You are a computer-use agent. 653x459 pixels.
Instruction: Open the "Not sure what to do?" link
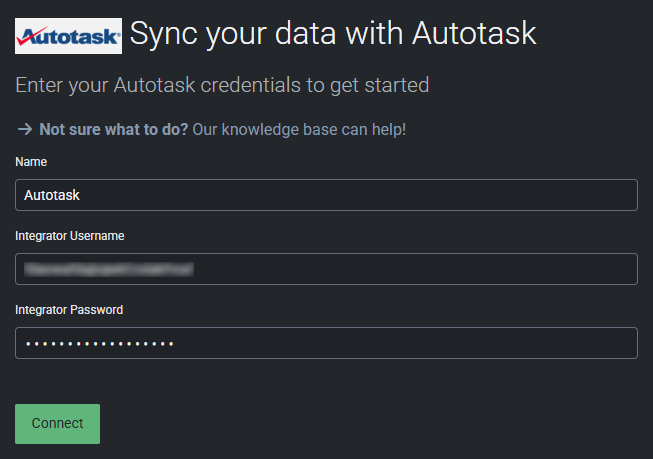click(x=114, y=130)
